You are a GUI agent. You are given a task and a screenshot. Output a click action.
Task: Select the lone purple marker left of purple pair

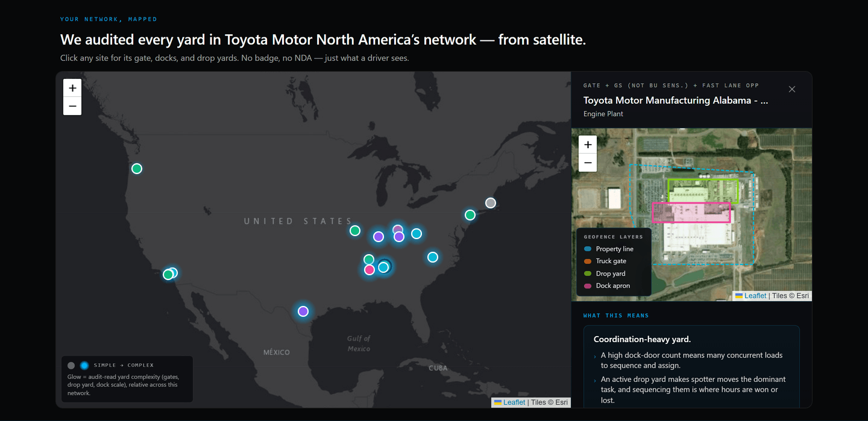click(x=379, y=237)
